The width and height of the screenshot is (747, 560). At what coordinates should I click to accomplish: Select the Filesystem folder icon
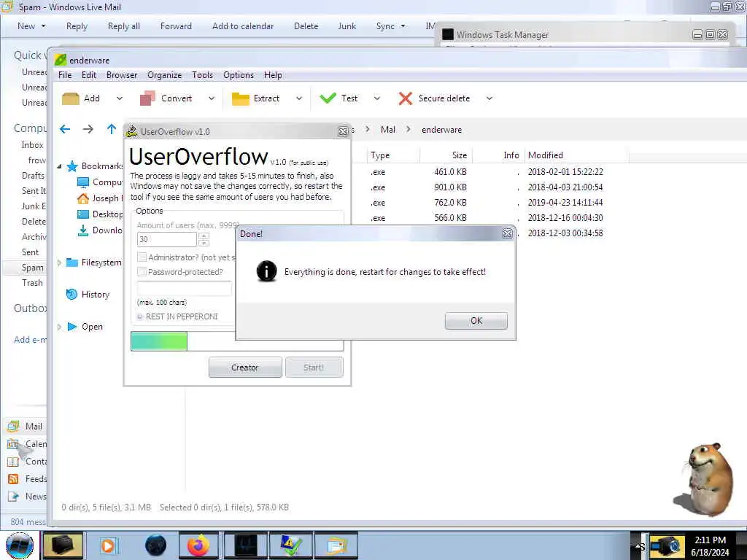tap(72, 262)
